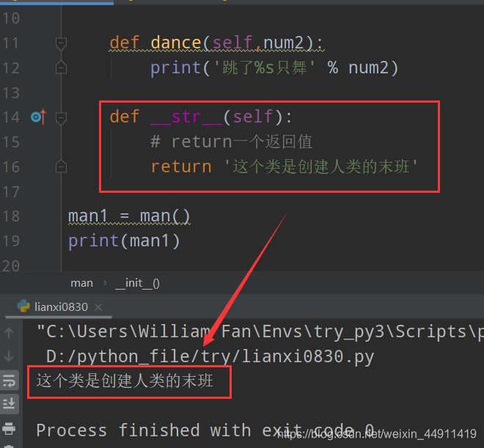Click the 'D:/python_file/try/lianxi0830.py' console path

(x=210, y=357)
